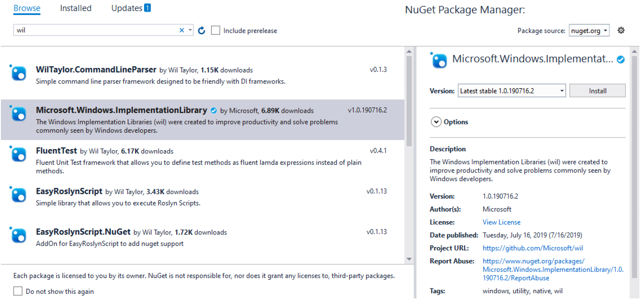Click the refresh search results icon

201,31
